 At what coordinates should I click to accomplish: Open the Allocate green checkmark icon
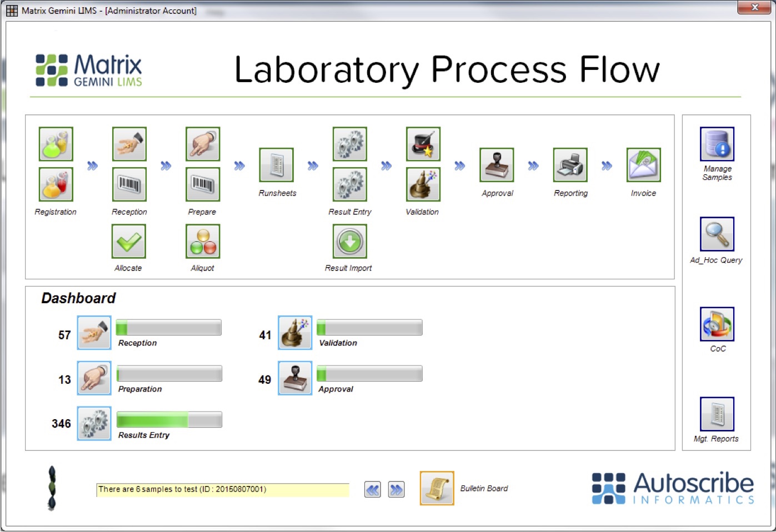[128, 241]
